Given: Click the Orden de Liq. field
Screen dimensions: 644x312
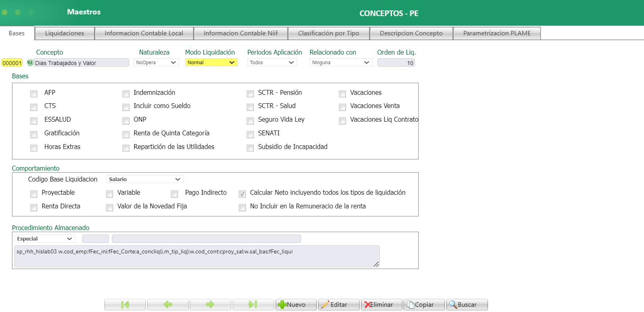Looking at the screenshot, I should point(396,63).
